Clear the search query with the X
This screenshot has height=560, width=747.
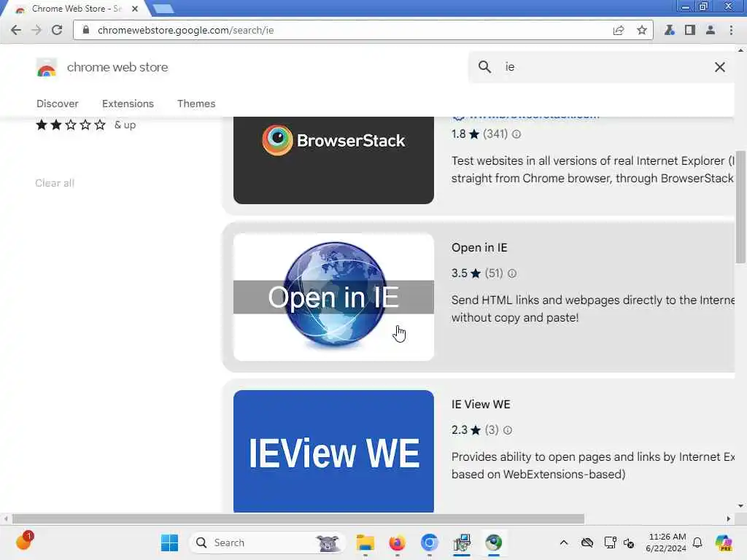tap(720, 67)
